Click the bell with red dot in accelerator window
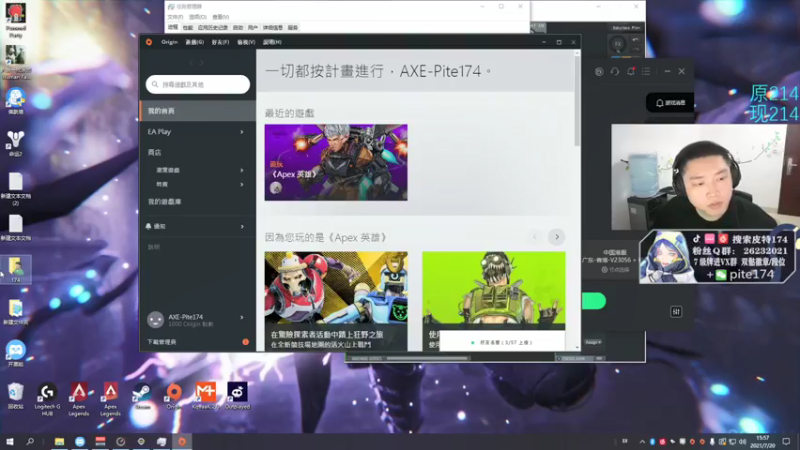The height and width of the screenshot is (450, 800). 631,71
